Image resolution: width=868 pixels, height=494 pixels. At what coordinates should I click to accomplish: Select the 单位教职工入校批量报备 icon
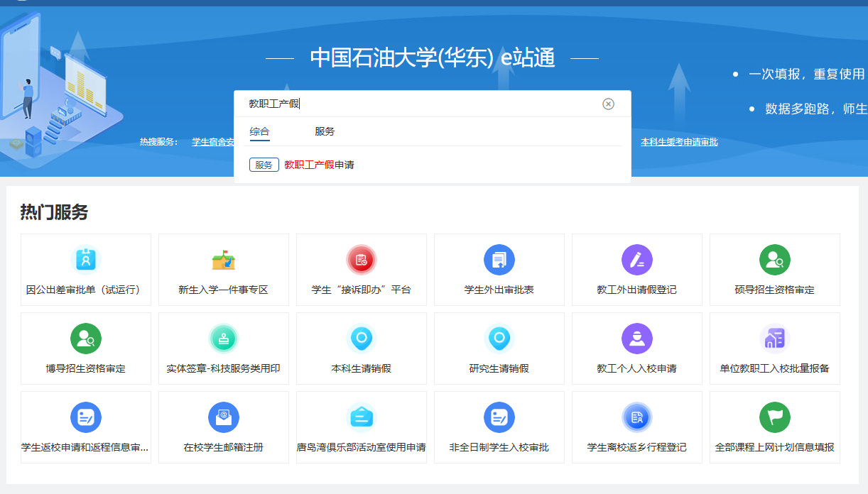[x=775, y=339]
